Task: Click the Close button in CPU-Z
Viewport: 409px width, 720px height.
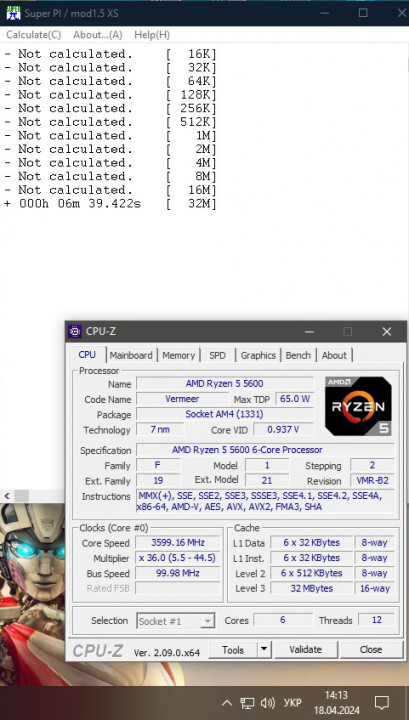Action: (x=371, y=649)
